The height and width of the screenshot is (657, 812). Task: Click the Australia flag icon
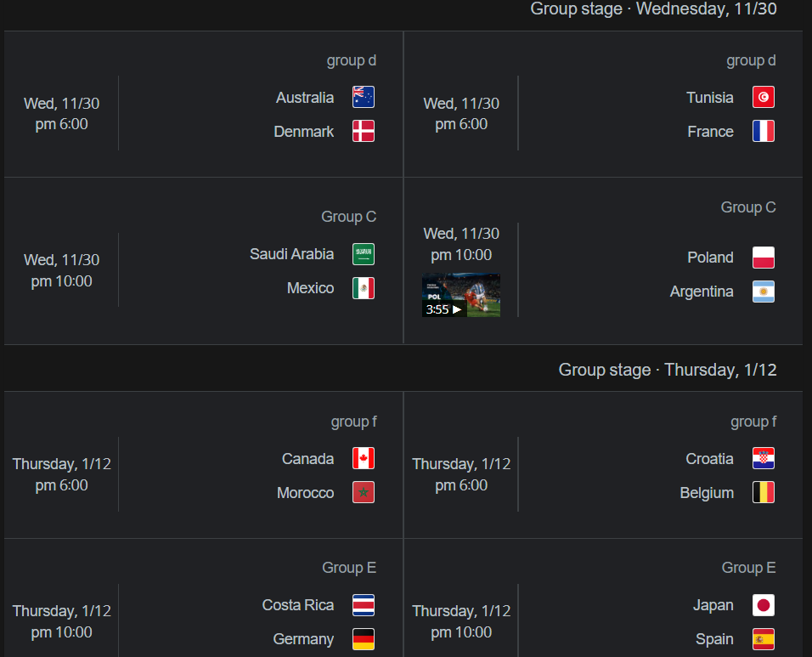363,97
